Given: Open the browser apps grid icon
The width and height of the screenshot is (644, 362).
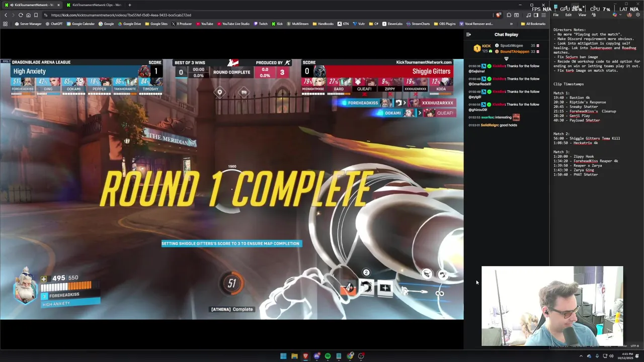Looking at the screenshot, I should 6,24.
